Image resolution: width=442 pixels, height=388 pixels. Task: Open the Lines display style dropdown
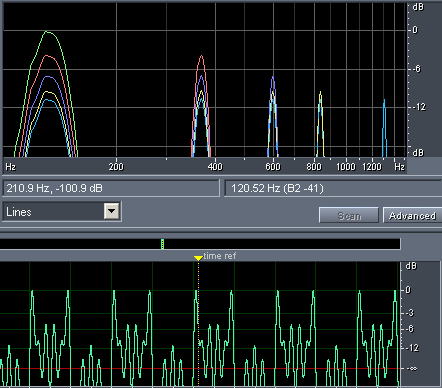111,211
